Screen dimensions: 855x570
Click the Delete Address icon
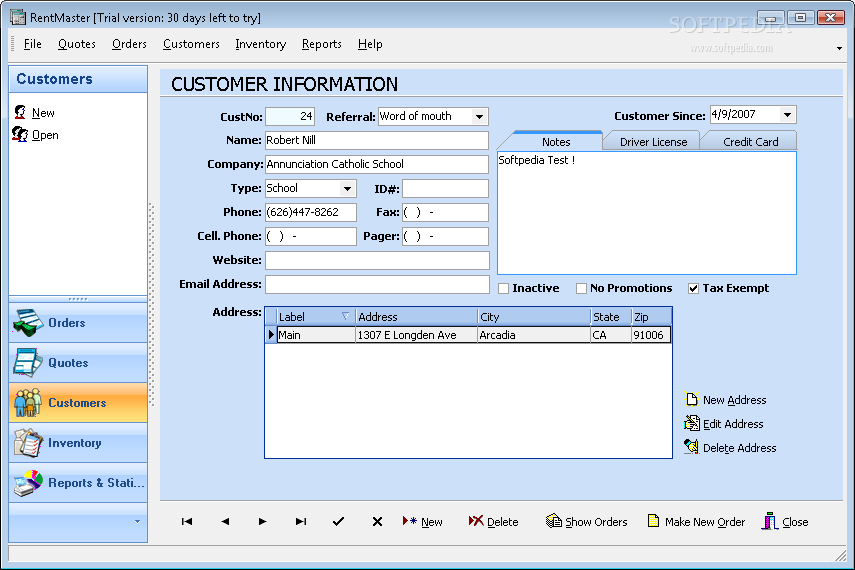[691, 447]
